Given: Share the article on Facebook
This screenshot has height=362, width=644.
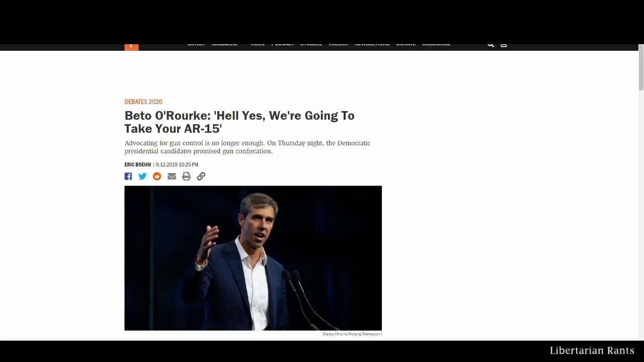Looking at the screenshot, I should pos(128,176).
